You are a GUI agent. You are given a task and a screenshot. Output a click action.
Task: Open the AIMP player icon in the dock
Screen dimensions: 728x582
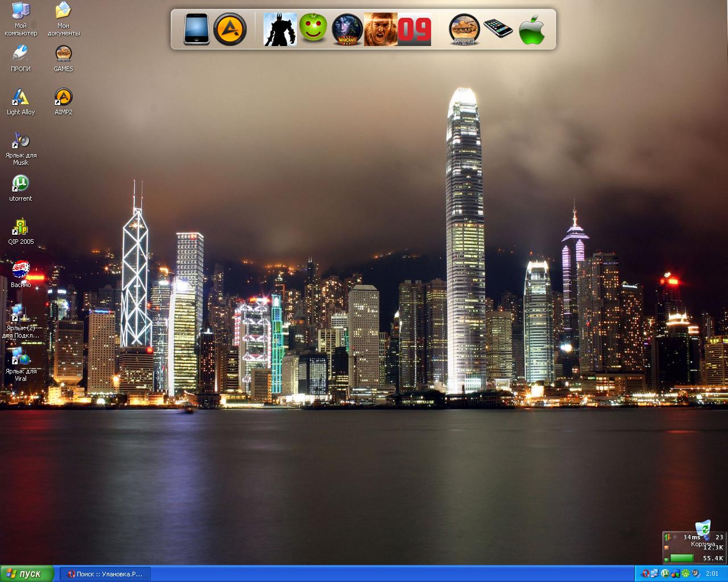point(230,30)
